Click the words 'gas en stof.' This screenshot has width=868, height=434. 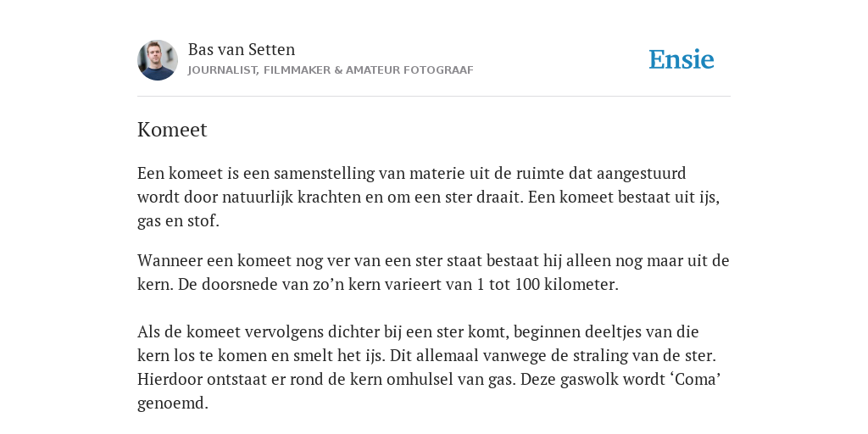[178, 221]
